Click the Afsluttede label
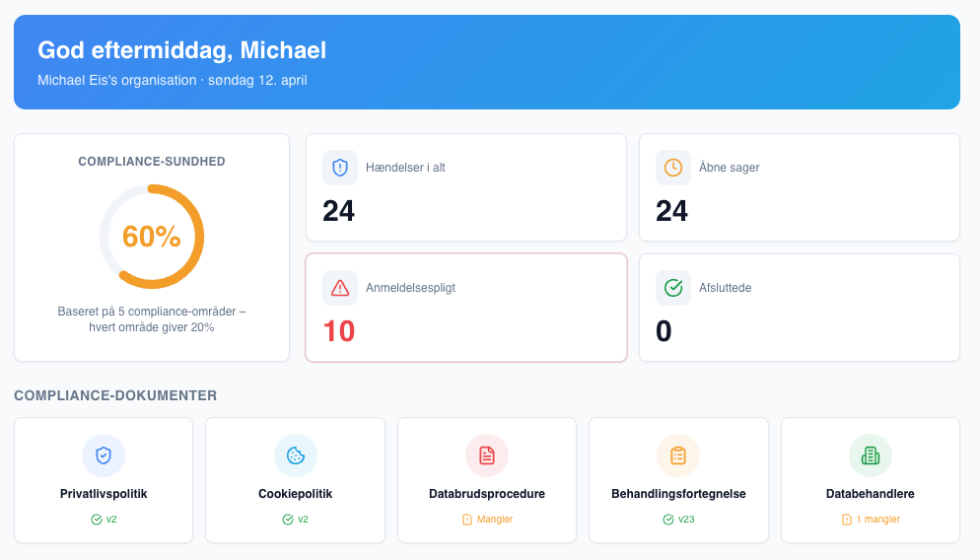Viewport: 980px width, 560px height. click(x=725, y=288)
